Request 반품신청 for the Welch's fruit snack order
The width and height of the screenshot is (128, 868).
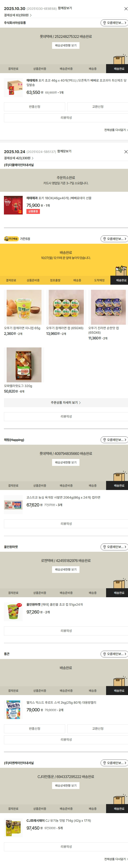coord(35,729)
